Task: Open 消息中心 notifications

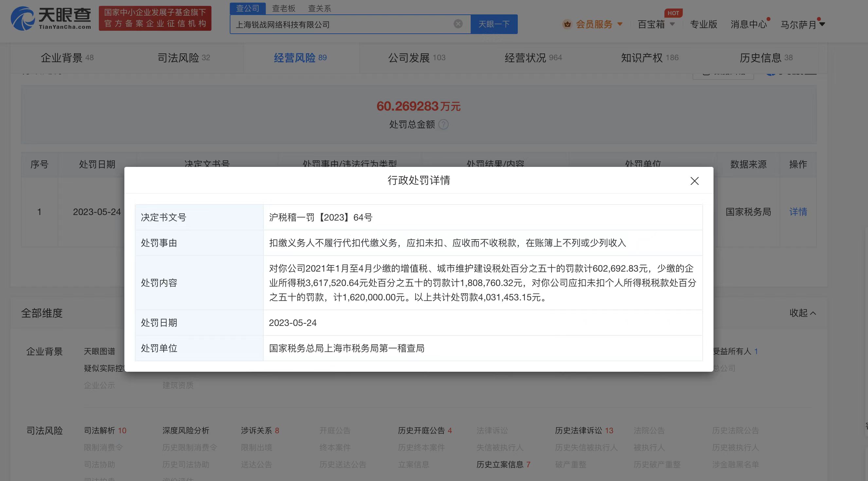Action: (749, 24)
